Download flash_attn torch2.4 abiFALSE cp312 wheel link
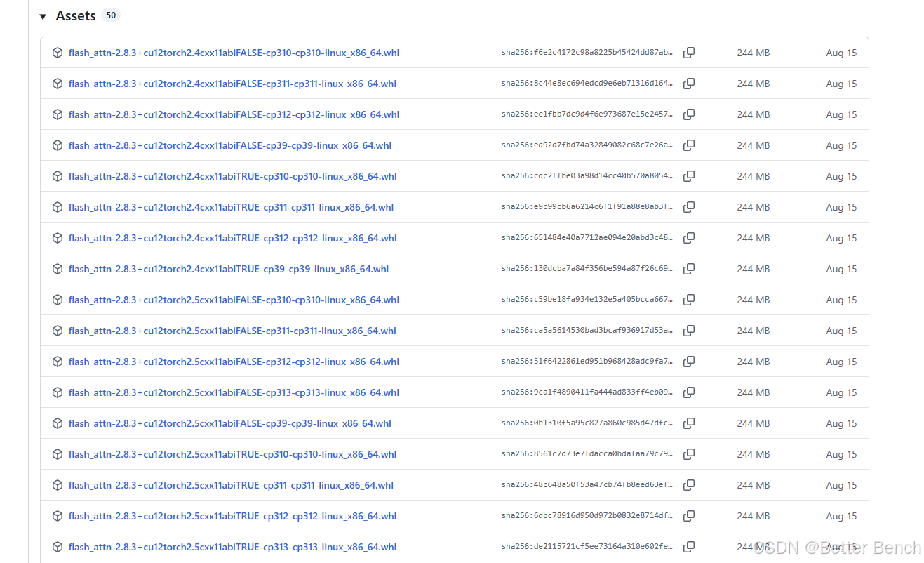 pos(234,114)
